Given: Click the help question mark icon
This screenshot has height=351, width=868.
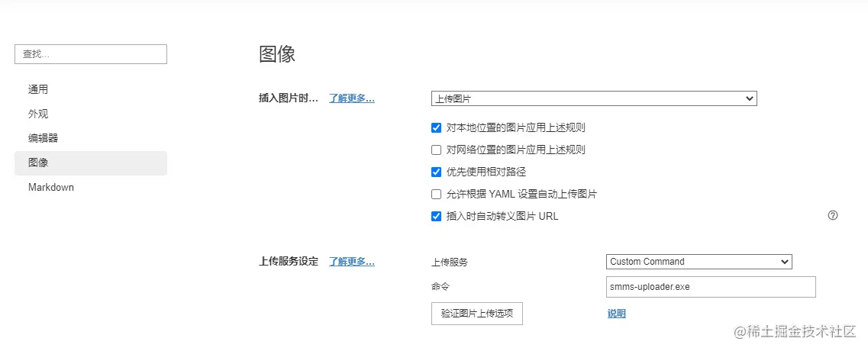Looking at the screenshot, I should point(833,215).
